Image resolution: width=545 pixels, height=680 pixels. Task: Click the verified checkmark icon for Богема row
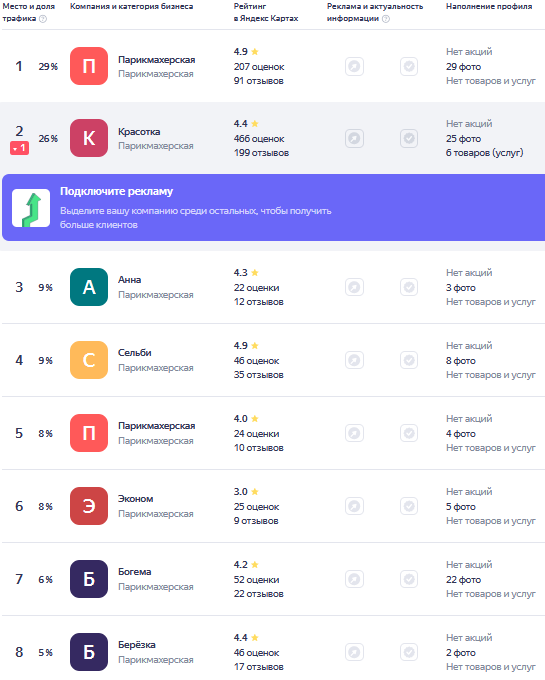(x=409, y=579)
